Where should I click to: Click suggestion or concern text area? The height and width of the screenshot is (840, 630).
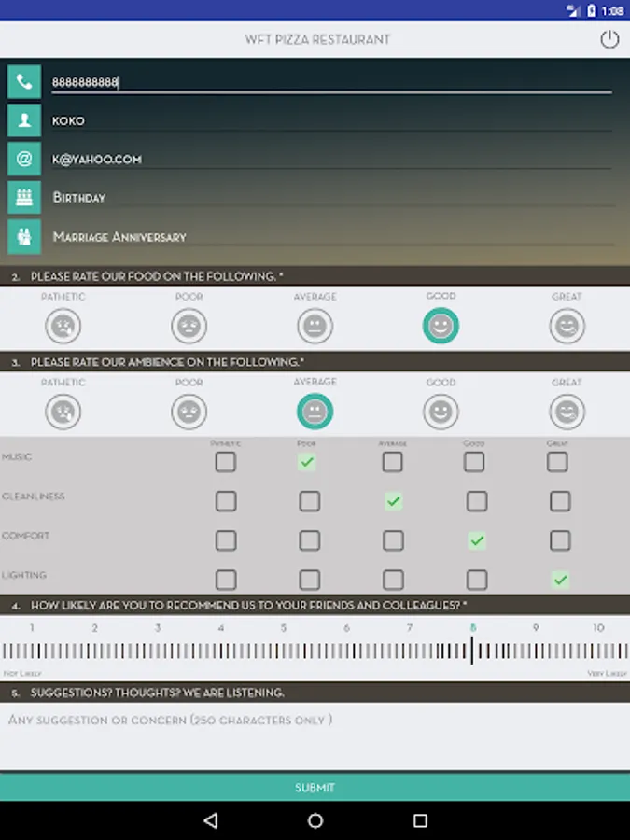click(x=315, y=736)
